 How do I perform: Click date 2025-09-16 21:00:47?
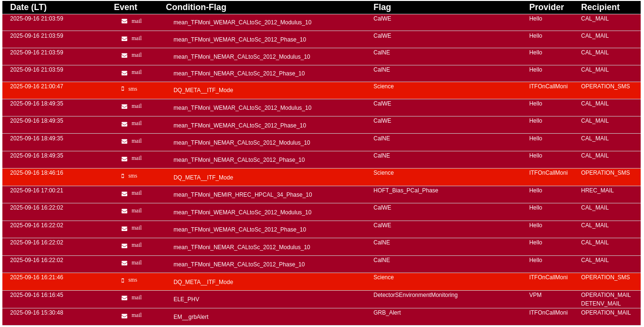coord(37,86)
